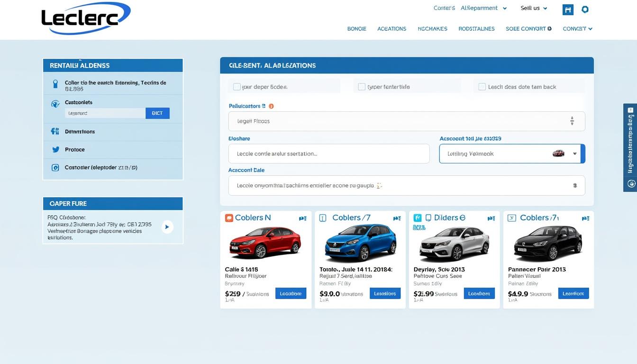Check the 'iper deper Bcdee' checkbox
Viewport: 637px width, 364px height.
pyautogui.click(x=237, y=87)
